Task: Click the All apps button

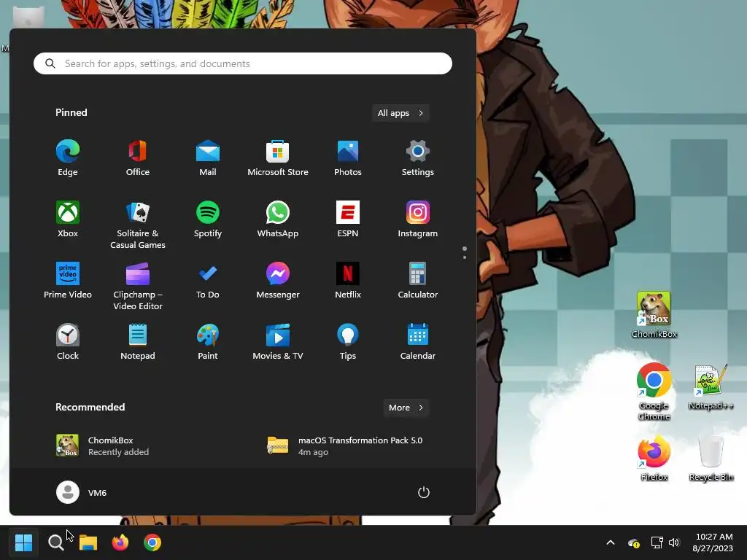Action: (400, 113)
